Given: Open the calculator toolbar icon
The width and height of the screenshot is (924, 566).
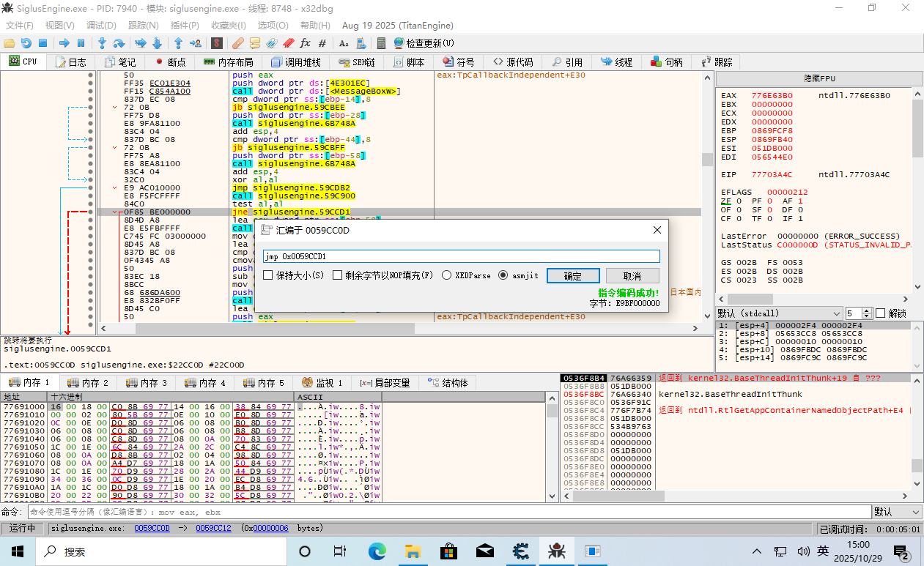Looking at the screenshot, I should coord(381,43).
